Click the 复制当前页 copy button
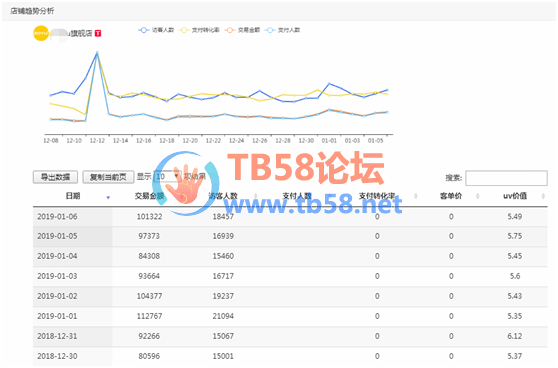Screen dimensions: 558x368 point(108,177)
